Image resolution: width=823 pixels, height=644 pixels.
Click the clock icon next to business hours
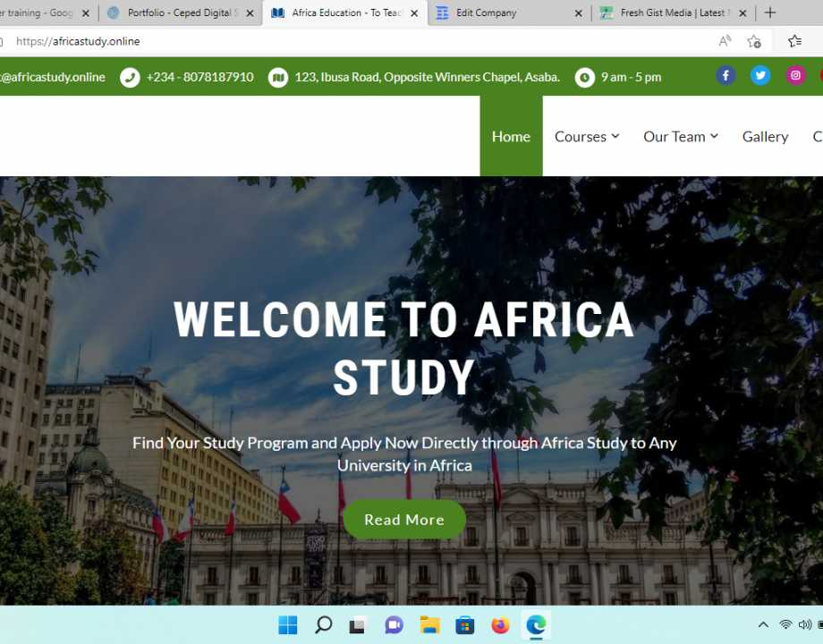coord(584,78)
